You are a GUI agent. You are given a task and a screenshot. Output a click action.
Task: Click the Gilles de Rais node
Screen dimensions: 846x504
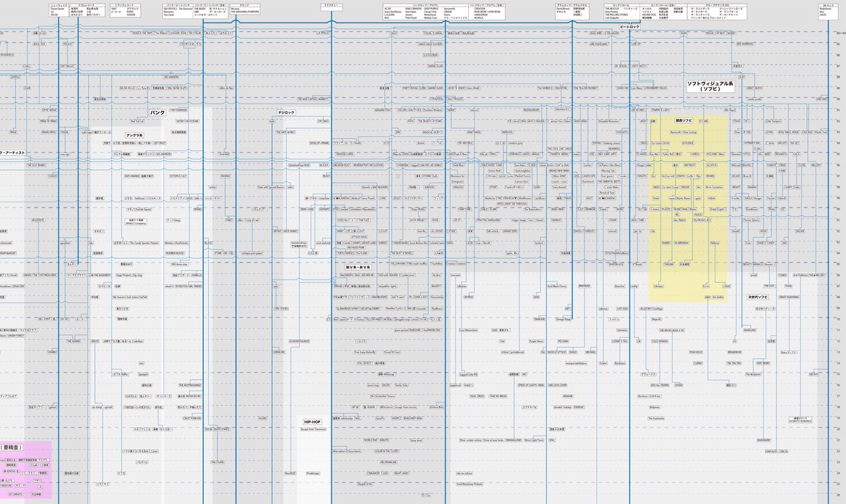225,89
